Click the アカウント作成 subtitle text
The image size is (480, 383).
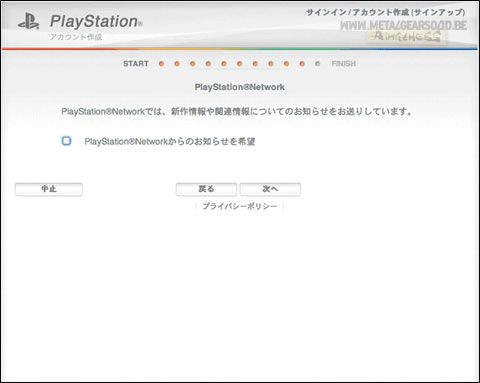(76, 37)
